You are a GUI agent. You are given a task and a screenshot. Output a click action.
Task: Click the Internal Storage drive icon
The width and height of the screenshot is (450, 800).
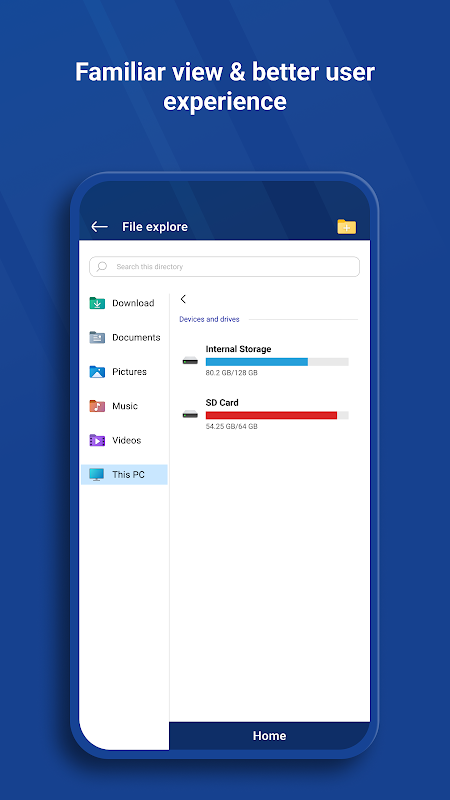[190, 361]
